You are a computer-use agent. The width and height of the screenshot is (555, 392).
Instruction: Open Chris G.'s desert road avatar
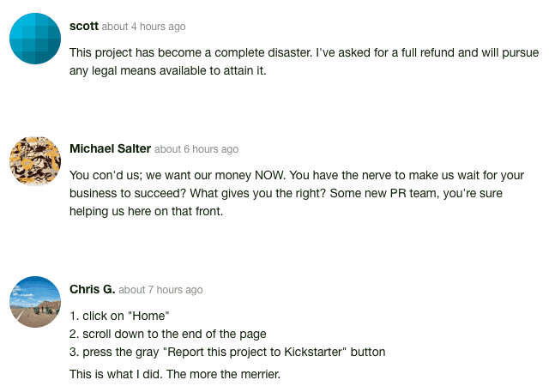(x=35, y=302)
